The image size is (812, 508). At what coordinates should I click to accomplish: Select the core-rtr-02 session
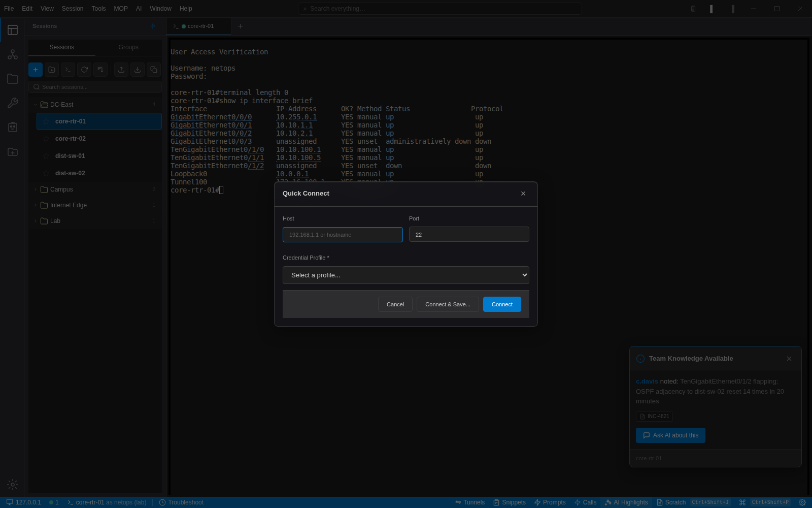tap(99, 139)
